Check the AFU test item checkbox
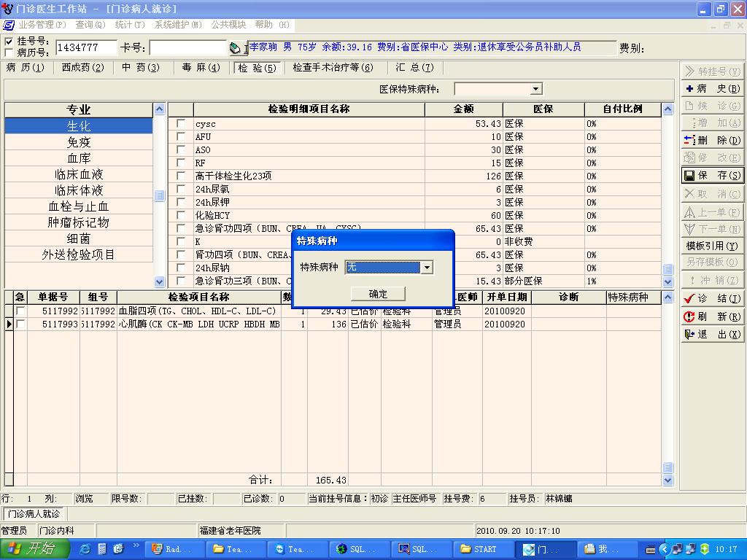This screenshot has width=747, height=560. [181, 136]
